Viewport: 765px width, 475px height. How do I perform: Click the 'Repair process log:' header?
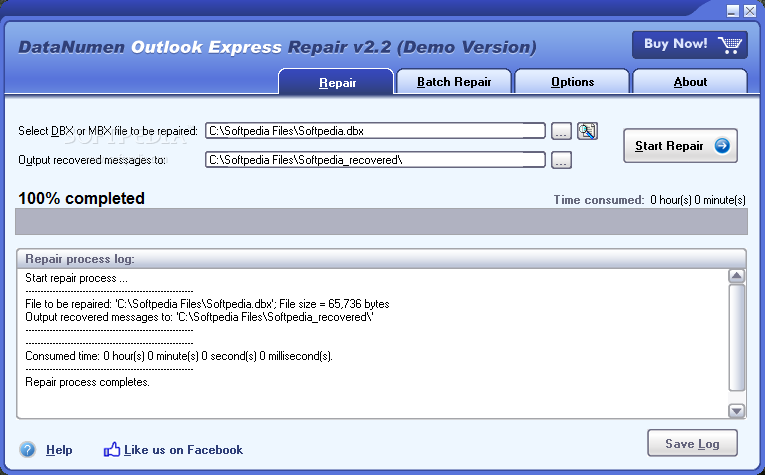point(80,259)
